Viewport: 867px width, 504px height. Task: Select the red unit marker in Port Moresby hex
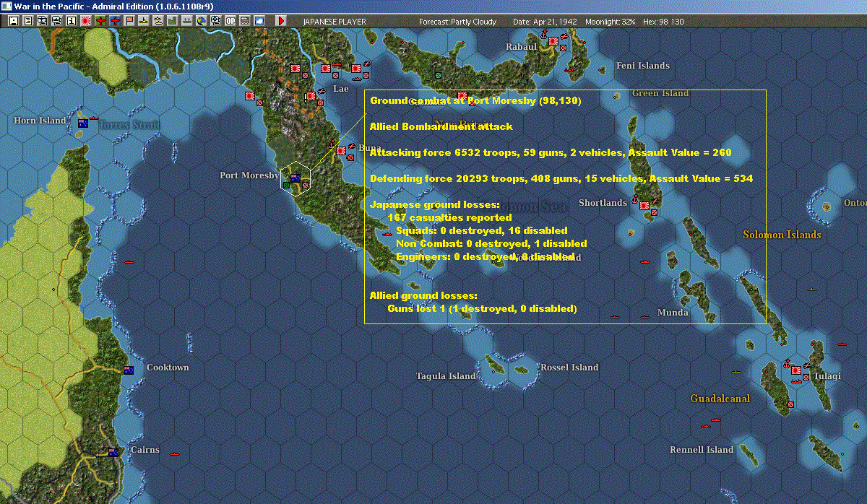point(305,185)
